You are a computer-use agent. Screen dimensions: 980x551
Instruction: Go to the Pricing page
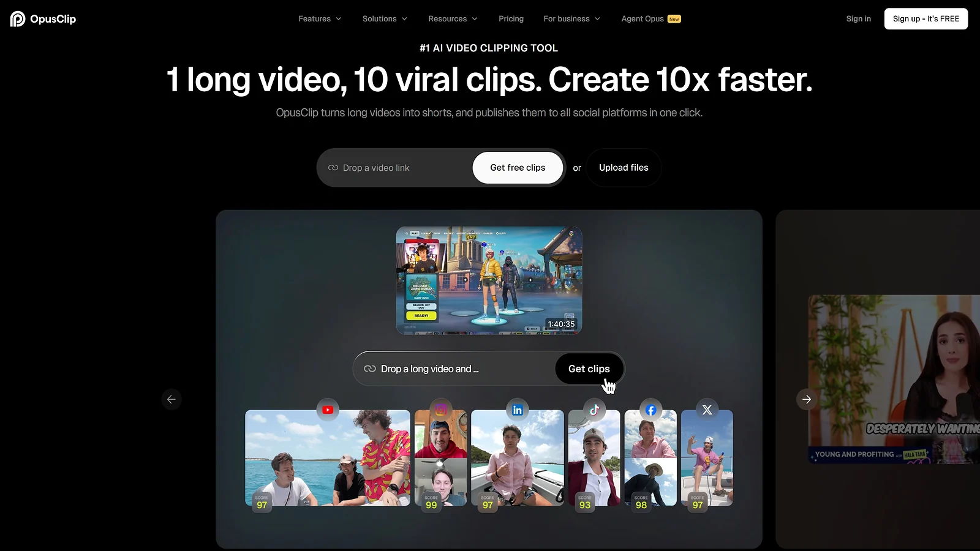pyautogui.click(x=511, y=19)
